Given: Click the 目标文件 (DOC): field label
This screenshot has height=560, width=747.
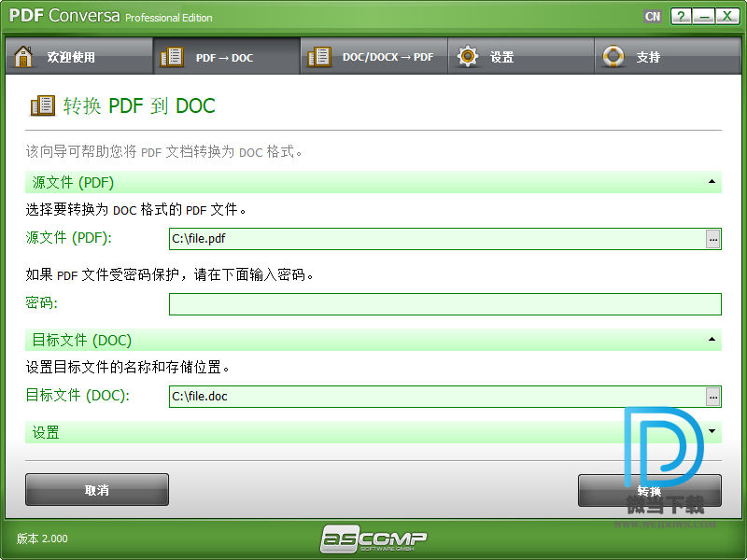Looking at the screenshot, I should coord(78,395).
